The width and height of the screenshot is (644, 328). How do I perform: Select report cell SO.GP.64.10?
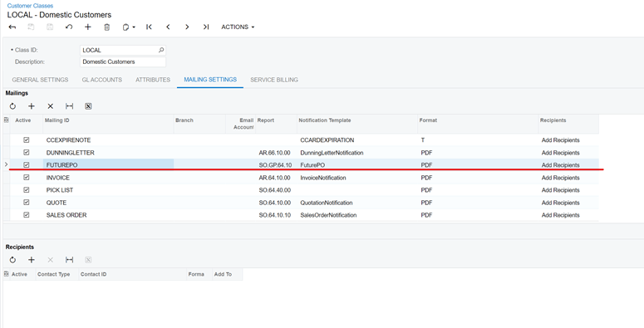[276, 165]
